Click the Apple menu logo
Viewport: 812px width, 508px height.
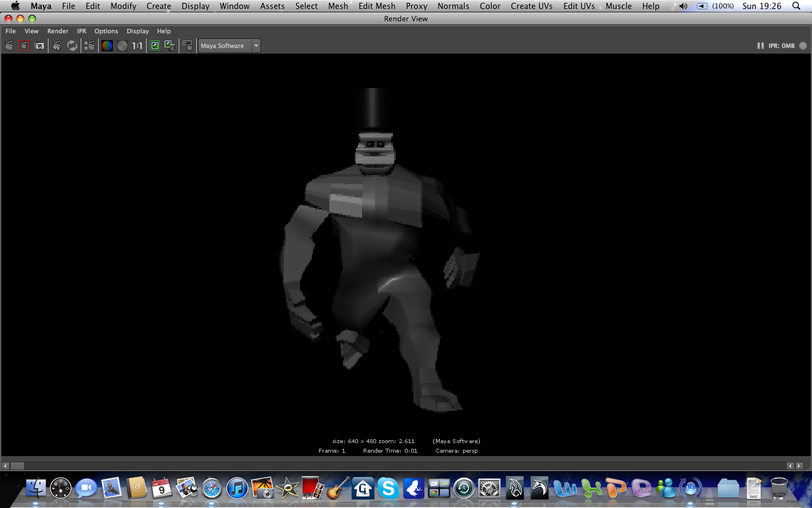15,6
